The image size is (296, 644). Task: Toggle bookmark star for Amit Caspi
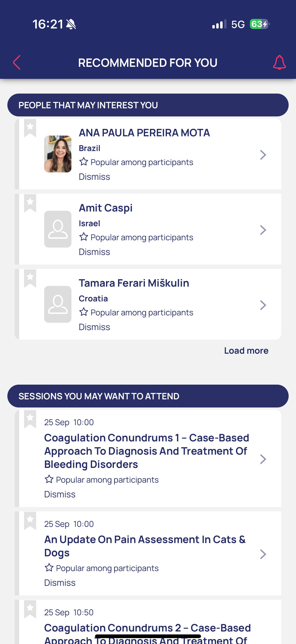pyautogui.click(x=30, y=203)
